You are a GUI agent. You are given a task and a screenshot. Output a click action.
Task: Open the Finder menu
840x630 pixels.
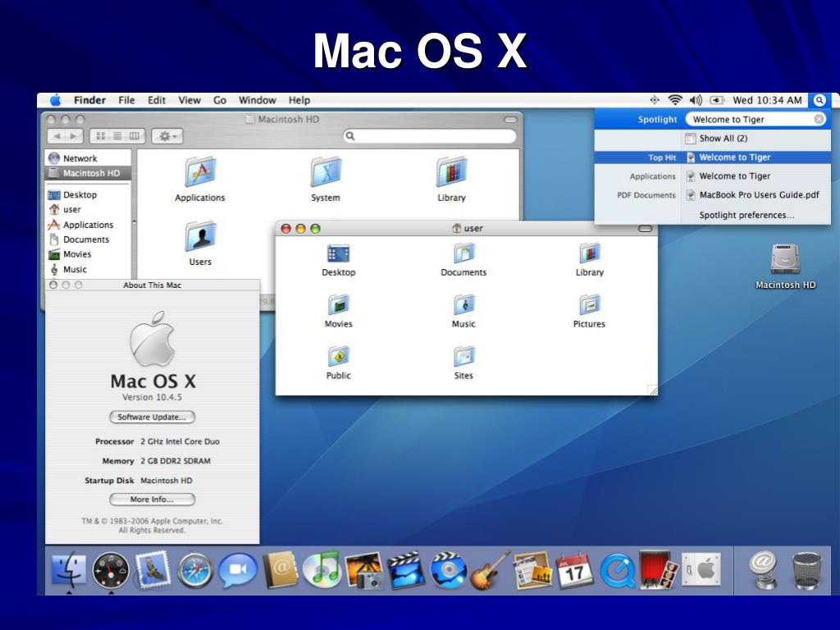[89, 100]
